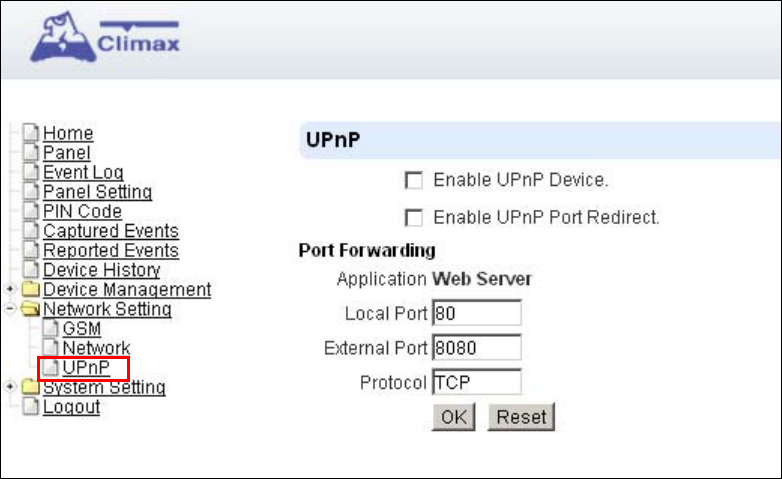Click the External Port input field
Image resolution: width=782 pixels, height=479 pixels.
click(x=477, y=347)
